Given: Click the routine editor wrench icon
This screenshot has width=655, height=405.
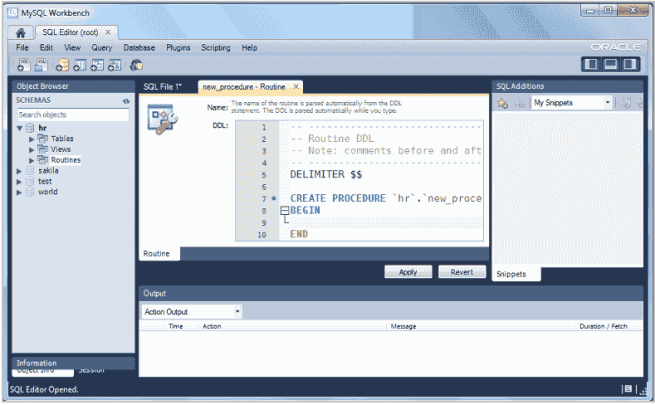Looking at the screenshot, I should (162, 119).
